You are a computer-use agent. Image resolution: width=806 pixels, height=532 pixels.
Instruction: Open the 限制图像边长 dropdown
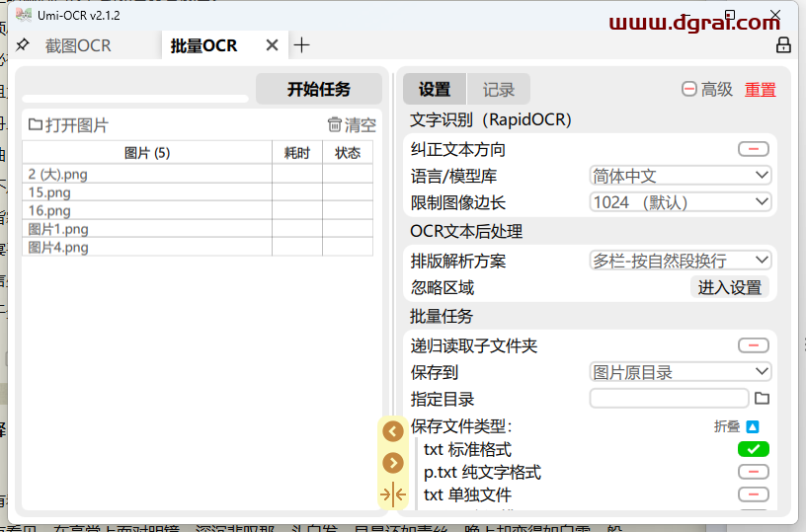pyautogui.click(x=680, y=201)
